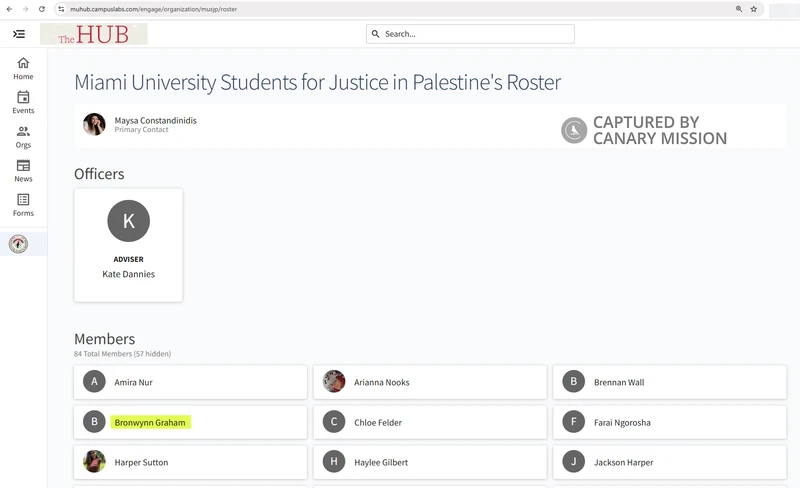
Task: Open Orgs in the sidebar
Action: [23, 137]
